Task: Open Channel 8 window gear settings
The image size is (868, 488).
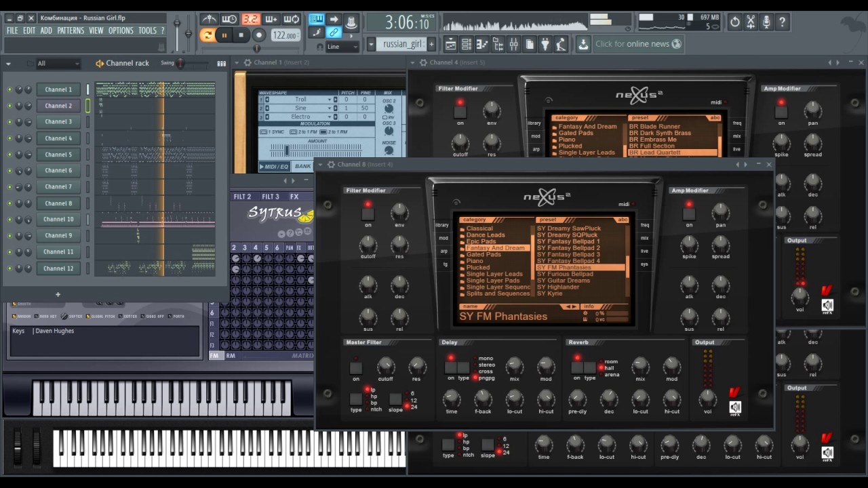Action: (331, 164)
